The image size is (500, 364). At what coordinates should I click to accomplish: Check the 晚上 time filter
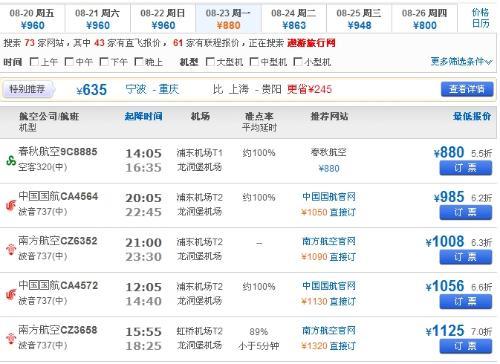coord(138,61)
